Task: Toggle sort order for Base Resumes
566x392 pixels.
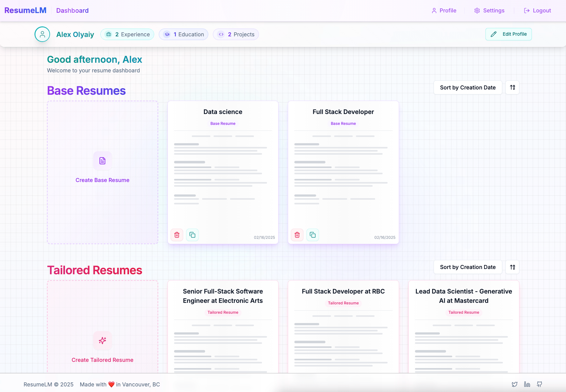Action: coord(512,87)
